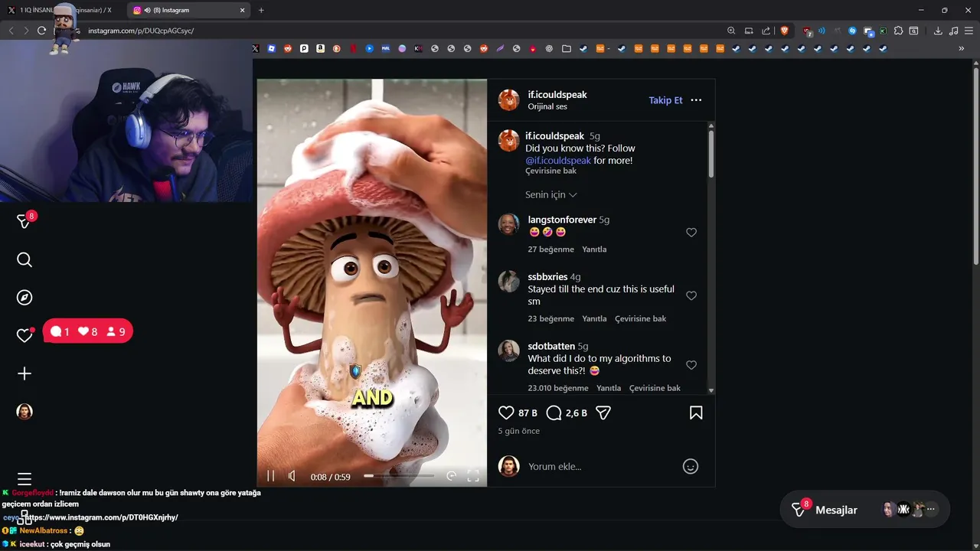
Task: Seek using the video progress bar
Action: [x=398, y=476]
